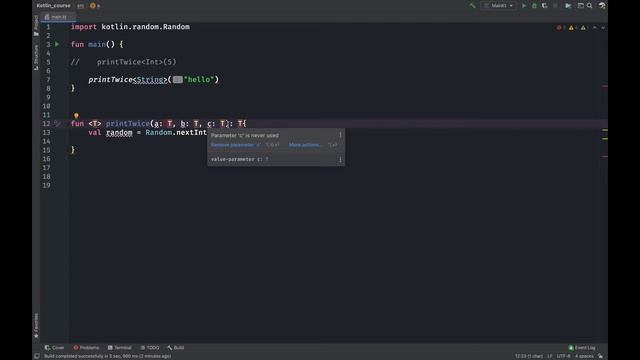This screenshot has width=640, height=360.
Task: Open the Build tool window
Action: tap(176, 348)
